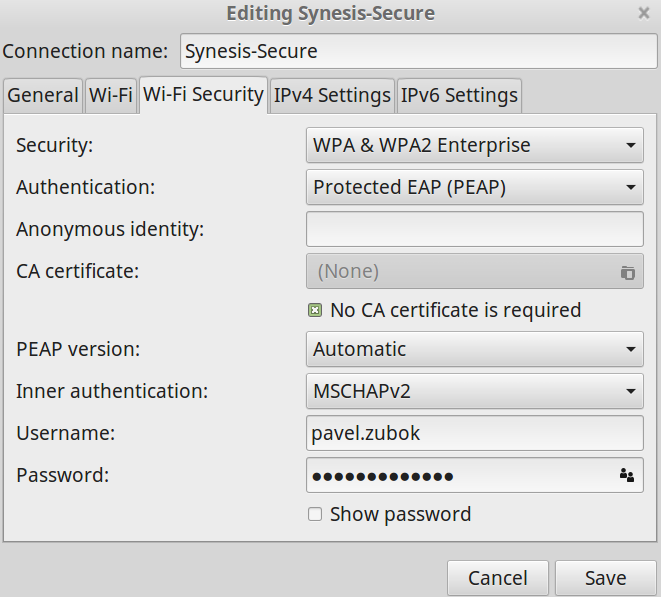Click the "Anonymous identity:" label
This screenshot has width=661, height=597.
click(110, 230)
